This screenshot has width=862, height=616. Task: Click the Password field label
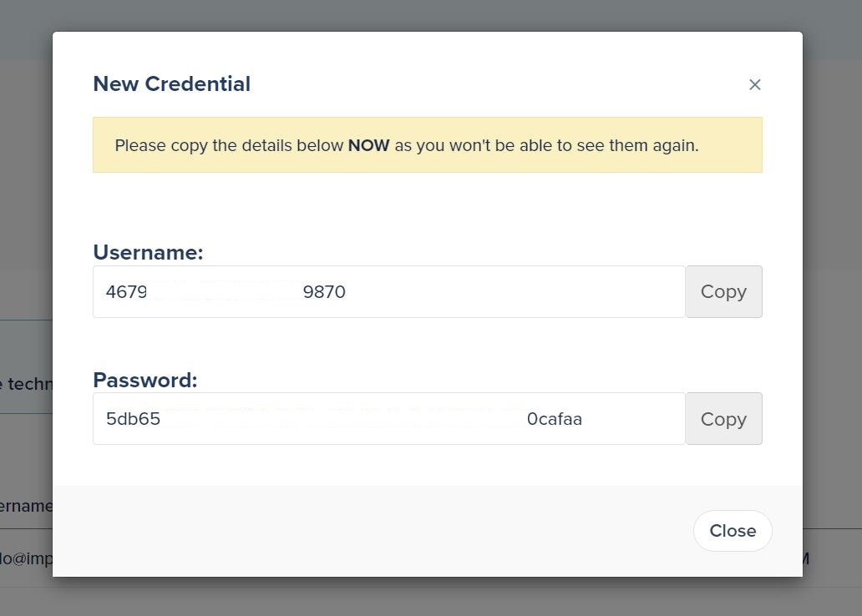(145, 380)
